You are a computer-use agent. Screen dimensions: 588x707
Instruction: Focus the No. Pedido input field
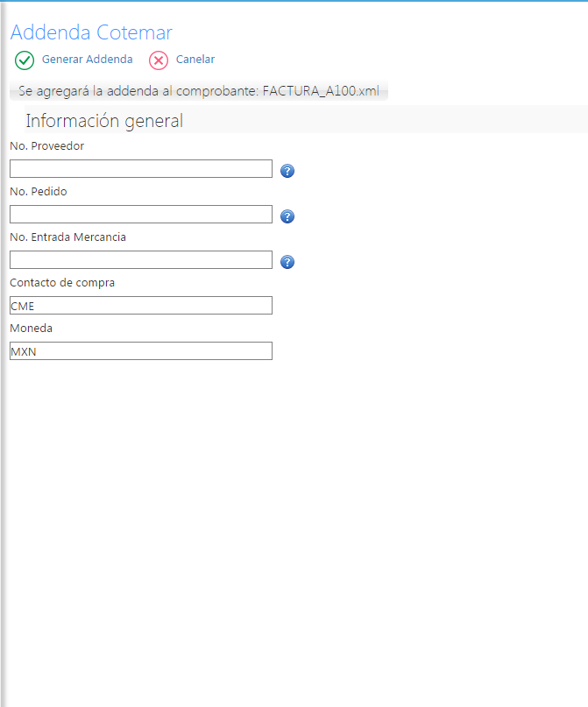(x=141, y=214)
